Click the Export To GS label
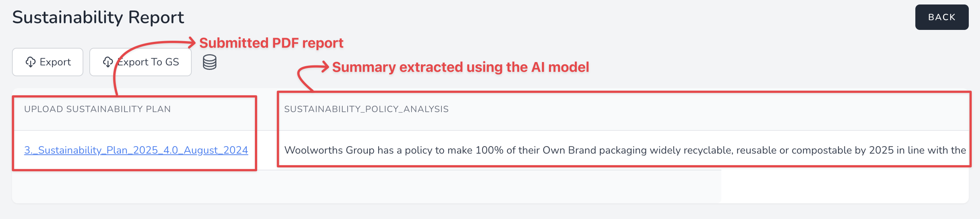The height and width of the screenshot is (219, 980). (x=148, y=62)
